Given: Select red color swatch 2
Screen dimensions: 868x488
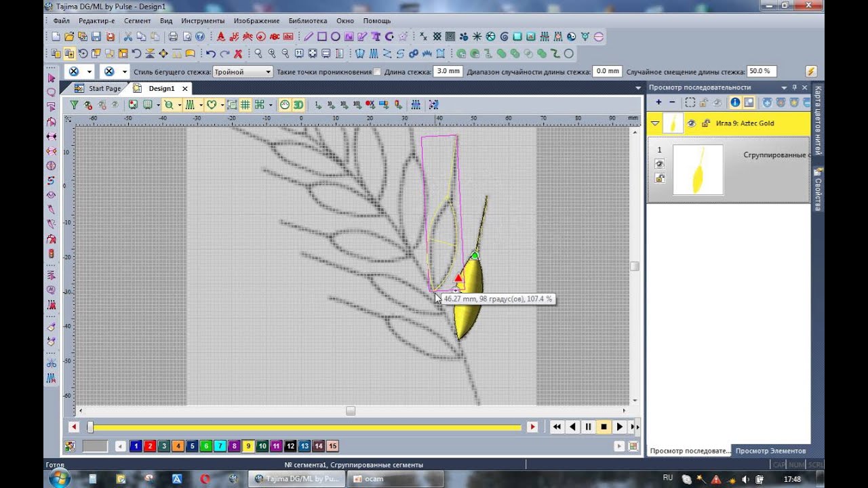Looking at the screenshot, I should click(150, 446).
